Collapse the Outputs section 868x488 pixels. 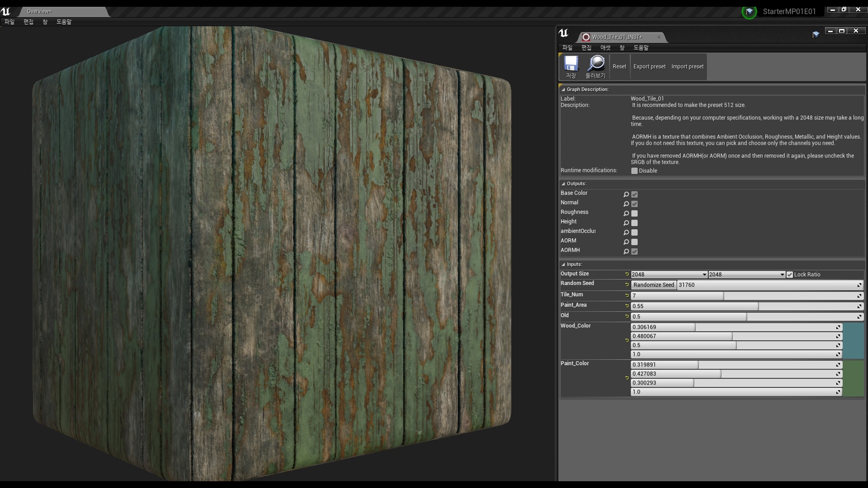tap(563, 183)
